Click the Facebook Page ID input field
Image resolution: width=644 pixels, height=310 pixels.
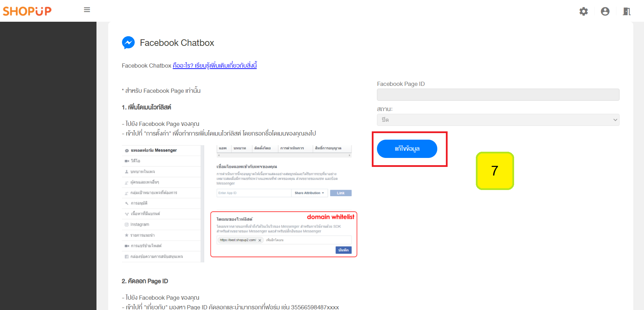(498, 95)
